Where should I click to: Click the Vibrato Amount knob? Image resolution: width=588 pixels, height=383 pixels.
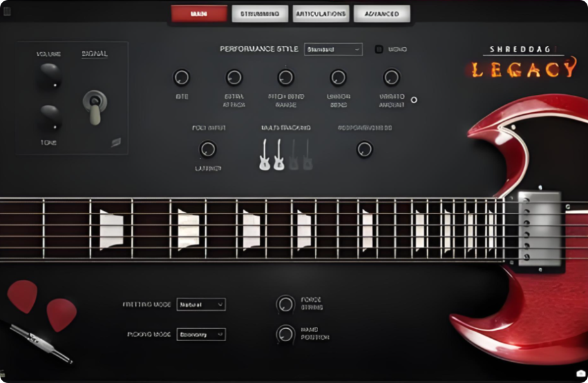[392, 78]
